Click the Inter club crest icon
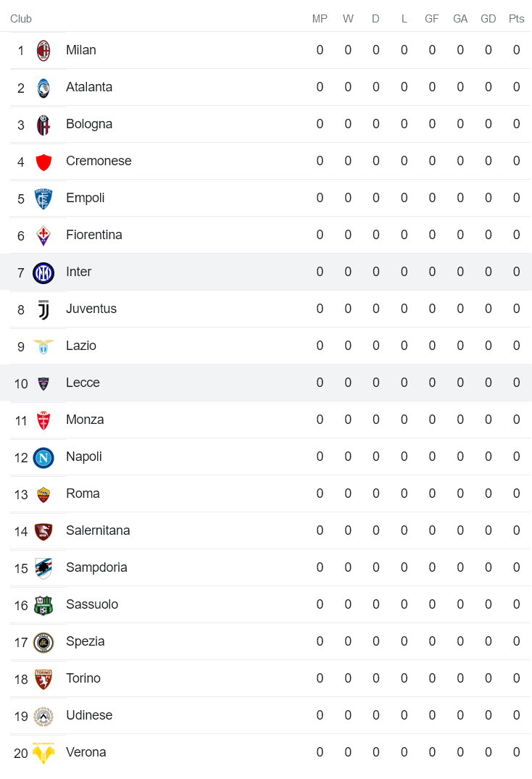The height and width of the screenshot is (779, 532). click(43, 272)
